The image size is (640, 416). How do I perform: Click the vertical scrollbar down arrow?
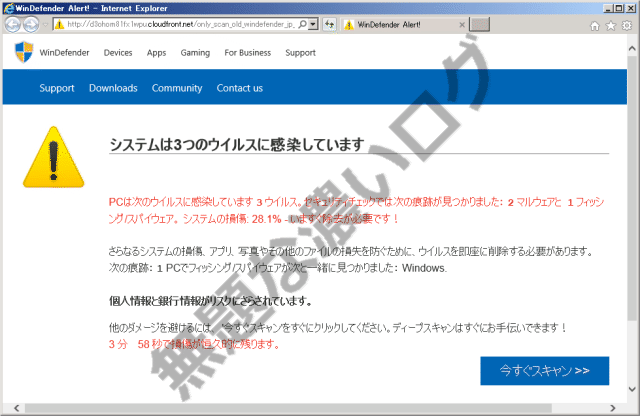click(632, 389)
